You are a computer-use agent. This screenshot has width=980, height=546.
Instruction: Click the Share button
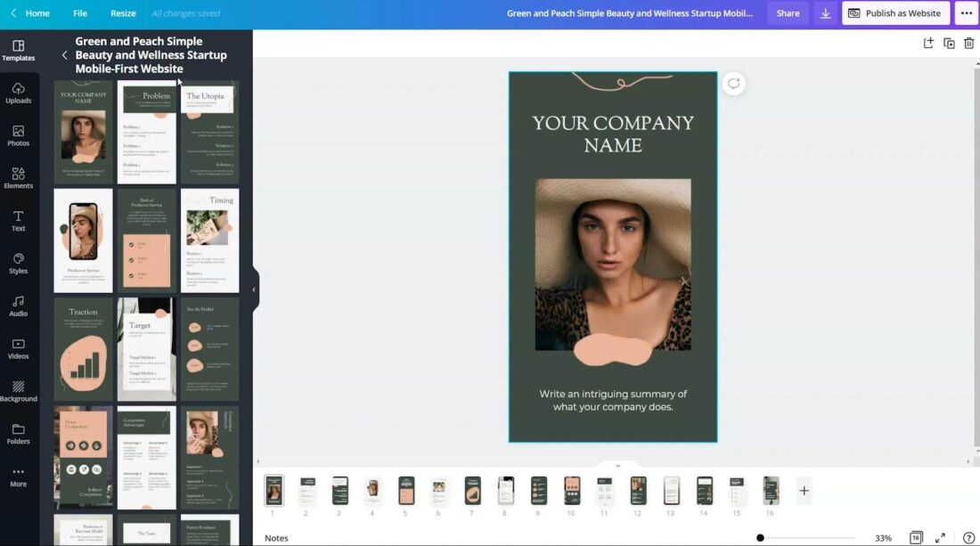point(788,12)
